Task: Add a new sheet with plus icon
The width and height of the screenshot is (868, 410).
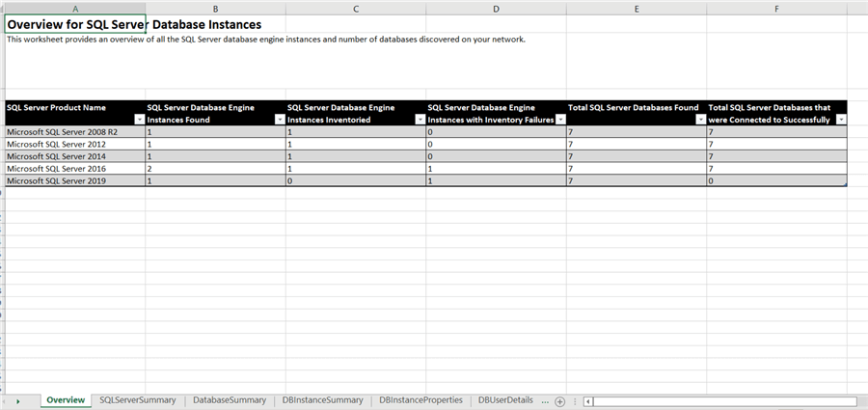Action: tap(560, 401)
